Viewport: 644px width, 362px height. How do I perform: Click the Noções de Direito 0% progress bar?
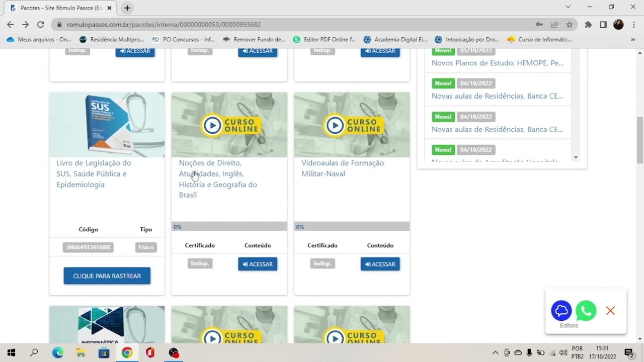229,227
